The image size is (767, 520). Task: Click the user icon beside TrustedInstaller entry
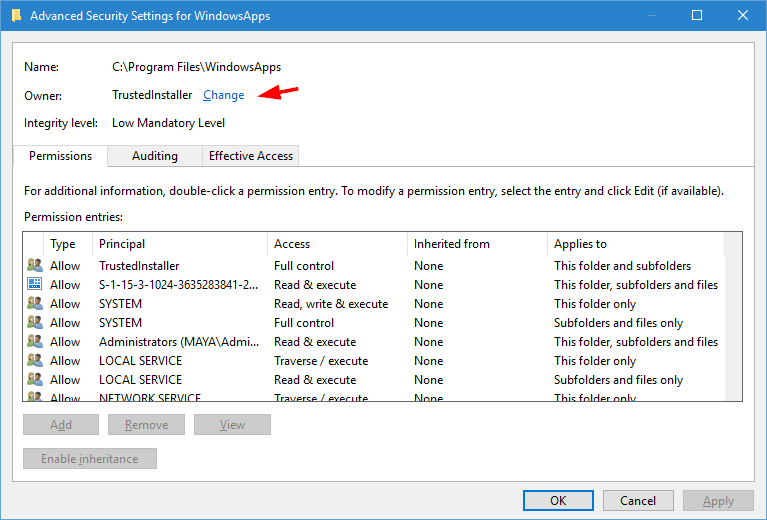click(x=35, y=266)
